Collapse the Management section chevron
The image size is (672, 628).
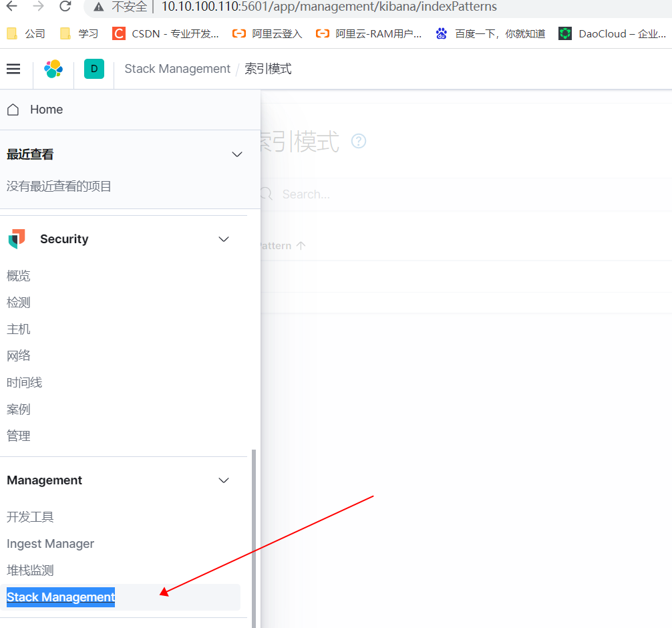pyautogui.click(x=224, y=480)
